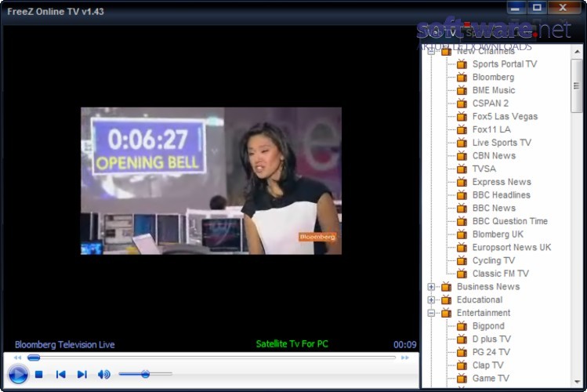Click the Play button in player controls
587x392 pixels.
tap(18, 374)
